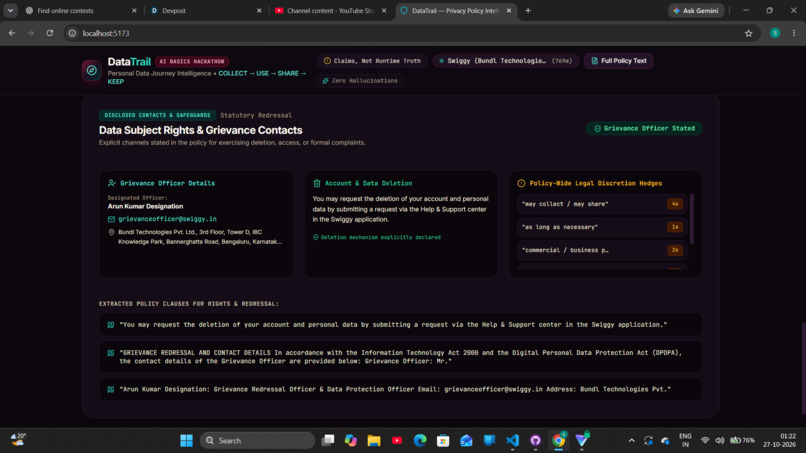The image size is (806, 453).
Task: Open Microsoft Edge from taskbar
Action: (x=420, y=441)
